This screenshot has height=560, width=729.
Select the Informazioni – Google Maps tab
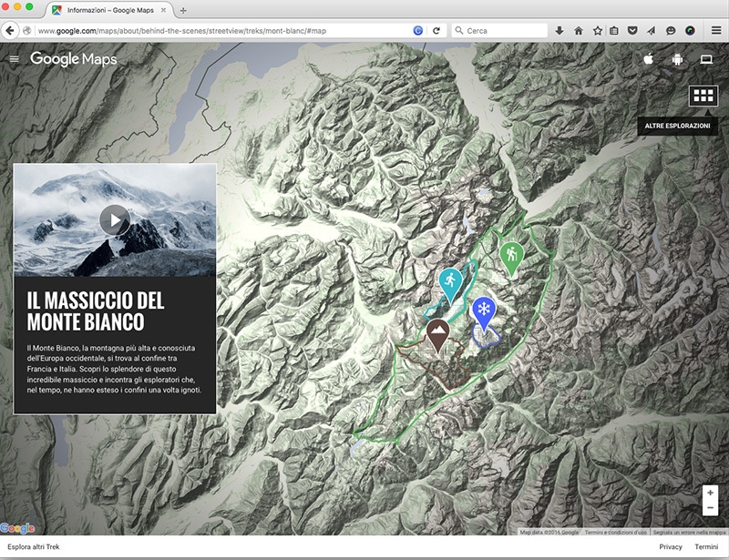[109, 10]
